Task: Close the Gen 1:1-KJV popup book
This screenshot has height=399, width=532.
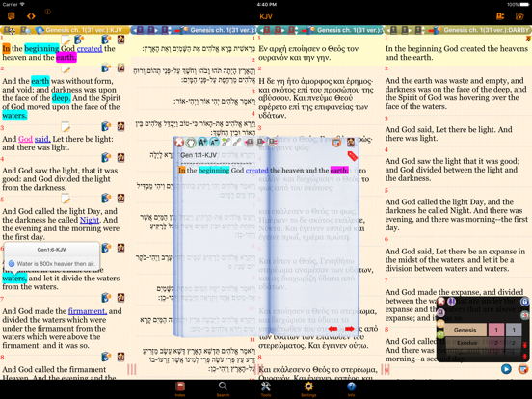Action: point(179,143)
